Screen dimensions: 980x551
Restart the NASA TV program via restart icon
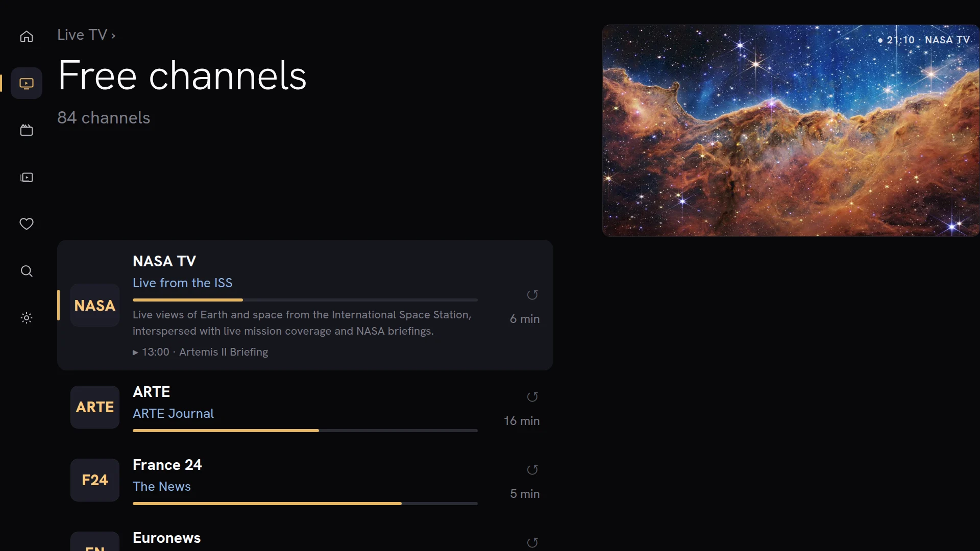pos(532,295)
